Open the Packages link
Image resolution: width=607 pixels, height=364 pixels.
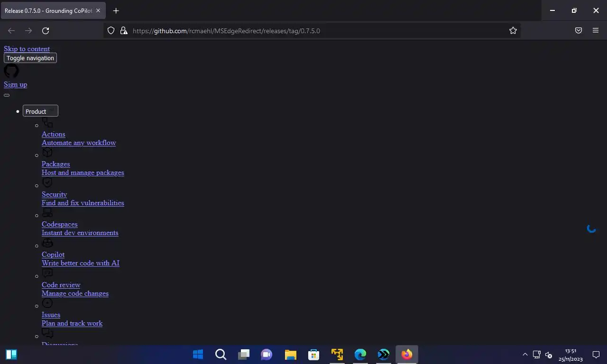55,164
